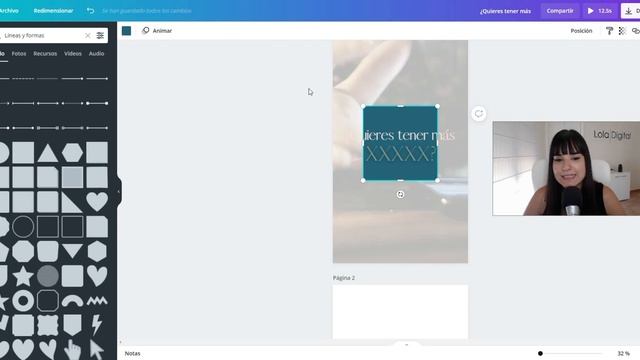Insert the scalloped square badge shape

(x=48, y=325)
